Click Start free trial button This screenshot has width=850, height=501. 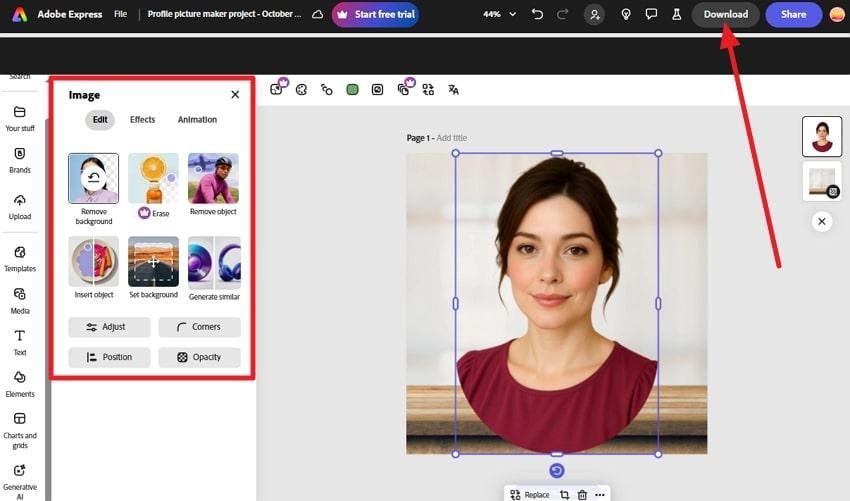tap(375, 15)
